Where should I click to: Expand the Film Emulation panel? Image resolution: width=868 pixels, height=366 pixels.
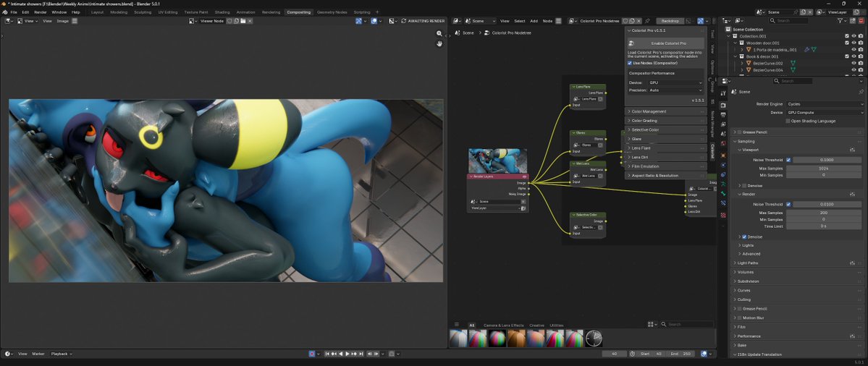666,166
